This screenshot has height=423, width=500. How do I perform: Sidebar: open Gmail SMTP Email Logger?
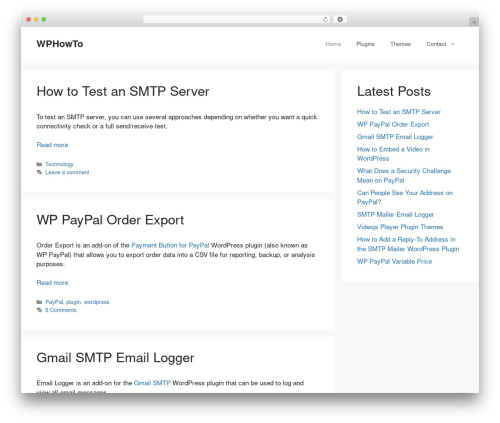coord(395,137)
